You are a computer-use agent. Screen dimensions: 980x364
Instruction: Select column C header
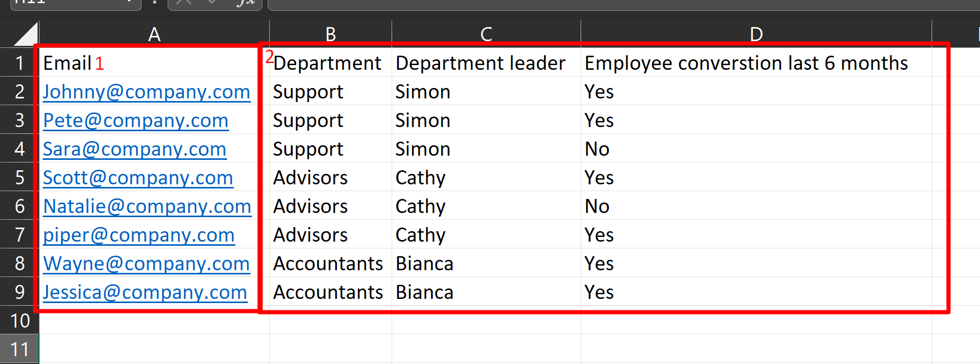(x=486, y=34)
